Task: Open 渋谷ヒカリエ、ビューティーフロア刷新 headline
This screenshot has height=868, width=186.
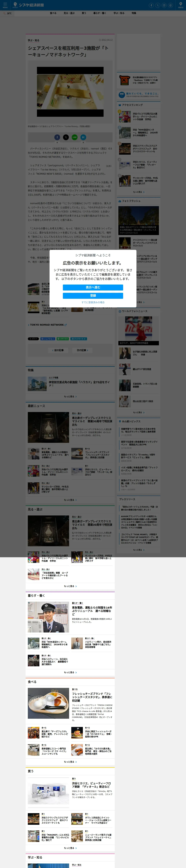Action: coord(92,785)
